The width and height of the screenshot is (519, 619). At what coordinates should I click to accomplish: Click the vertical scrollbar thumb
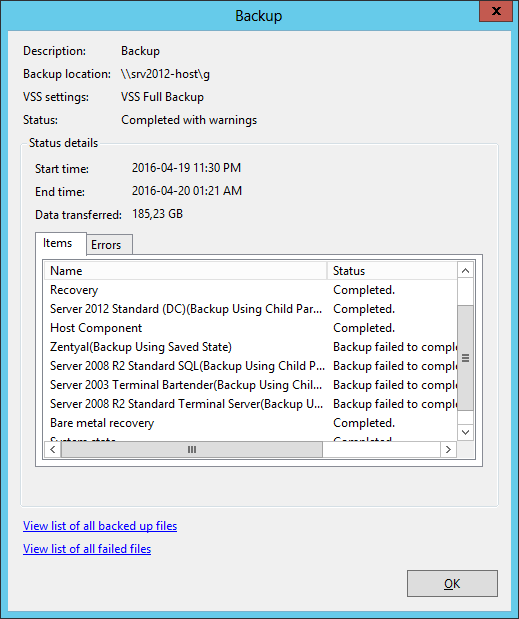point(465,358)
